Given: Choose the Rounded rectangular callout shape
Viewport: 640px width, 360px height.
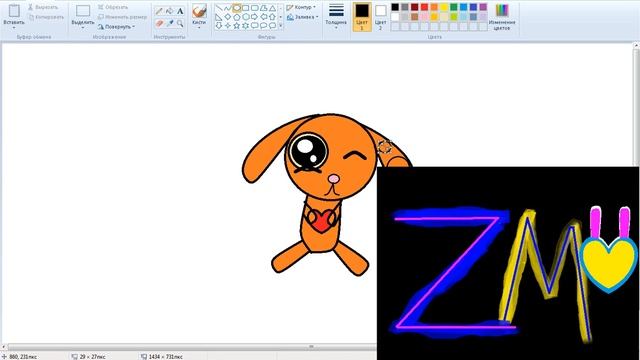Looking at the screenshot, I should (x=255, y=25).
